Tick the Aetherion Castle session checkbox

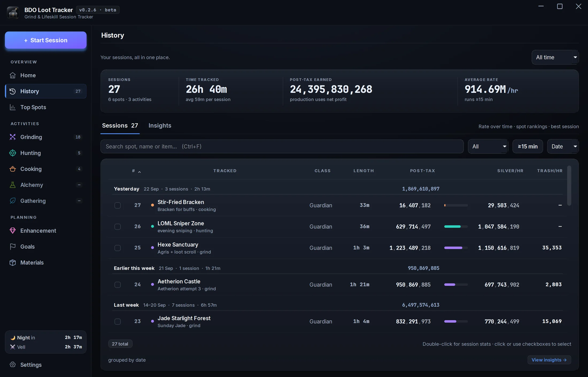[118, 285]
